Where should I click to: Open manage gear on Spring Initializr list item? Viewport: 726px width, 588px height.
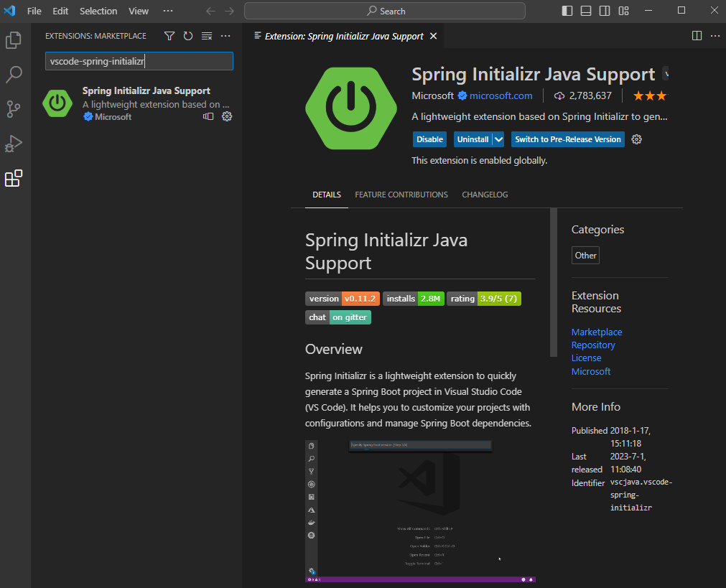tap(227, 117)
